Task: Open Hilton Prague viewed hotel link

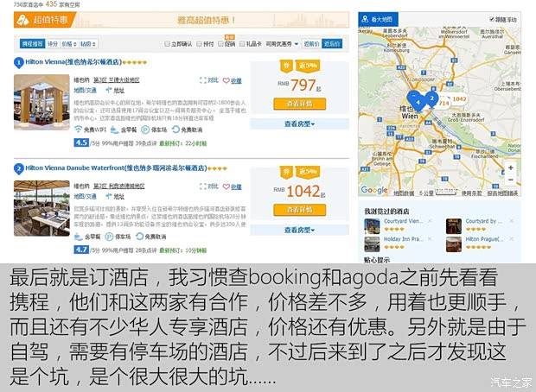Action: pos(484,239)
